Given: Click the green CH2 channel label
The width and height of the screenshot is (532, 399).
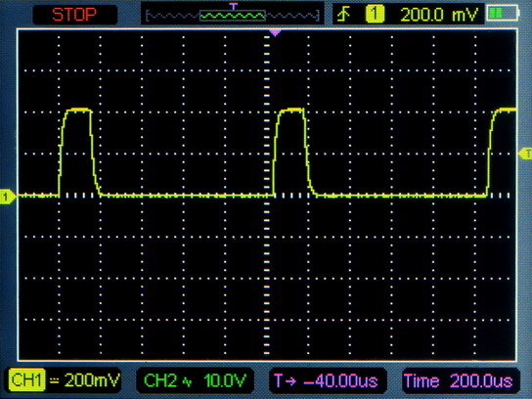Looking at the screenshot, I should (160, 380).
